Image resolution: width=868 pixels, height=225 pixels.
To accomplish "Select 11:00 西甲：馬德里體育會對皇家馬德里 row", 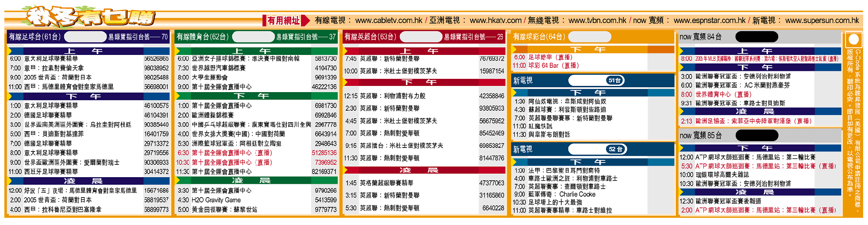I will point(89,87).
